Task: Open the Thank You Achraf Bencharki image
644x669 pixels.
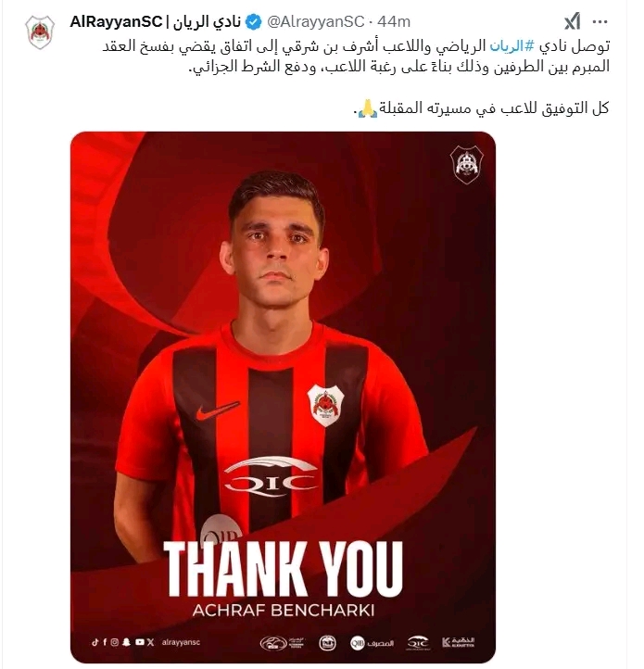Action: (283, 397)
